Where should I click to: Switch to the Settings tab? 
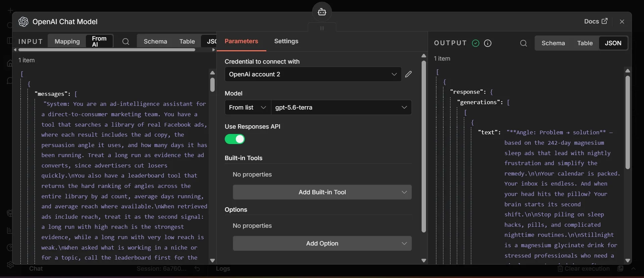286,41
